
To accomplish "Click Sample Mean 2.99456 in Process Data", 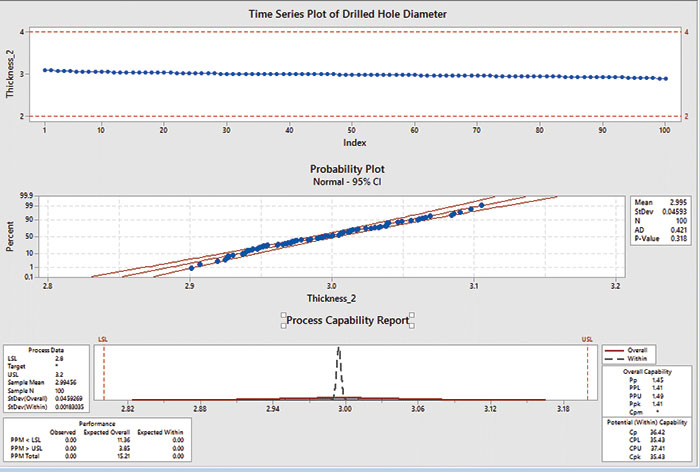I will coord(42,382).
